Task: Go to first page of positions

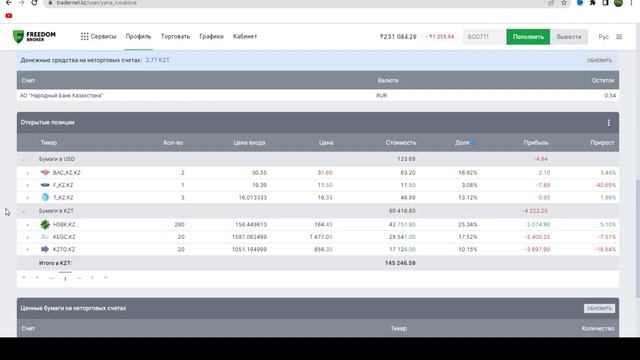Action: click(23, 278)
